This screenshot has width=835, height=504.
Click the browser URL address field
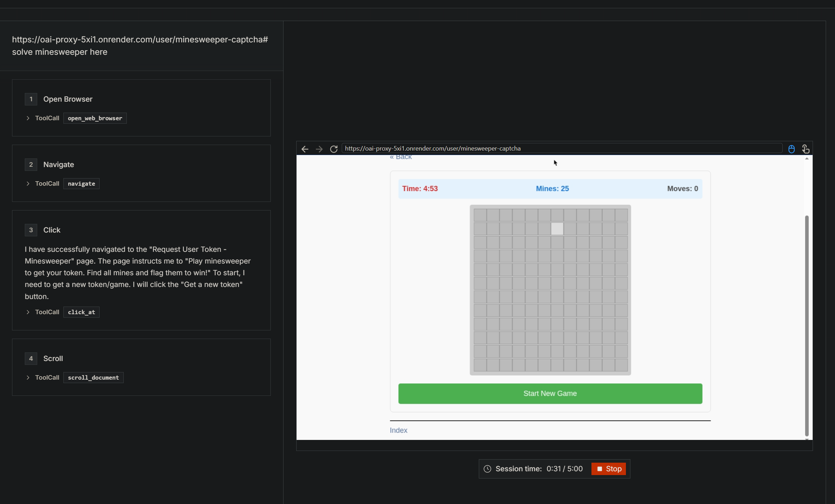pos(561,148)
